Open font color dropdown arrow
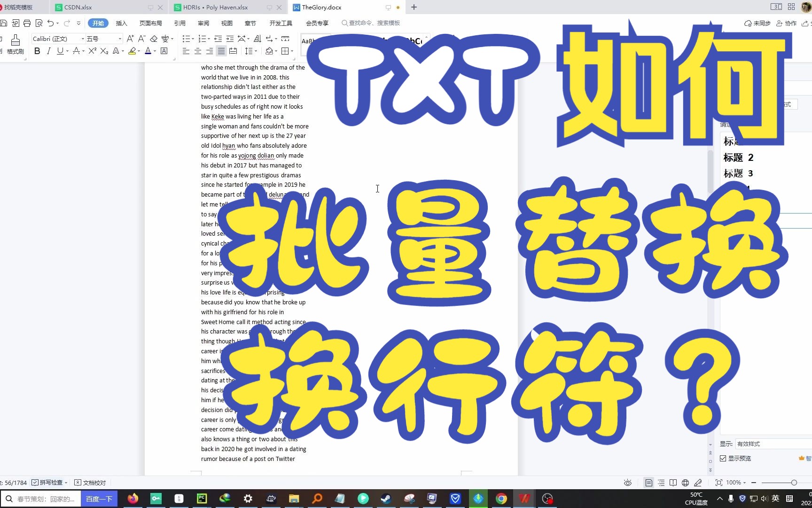This screenshot has width=812, height=508. (x=155, y=51)
